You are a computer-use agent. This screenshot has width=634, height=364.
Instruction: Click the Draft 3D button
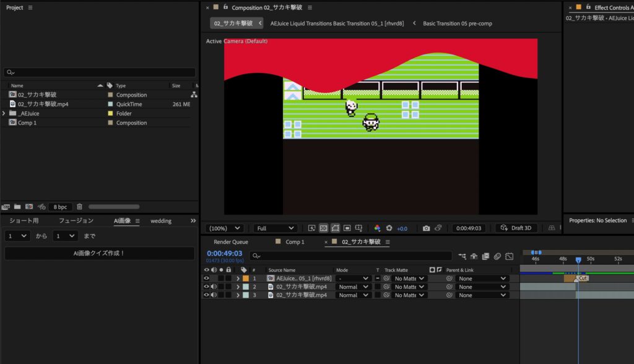click(516, 228)
